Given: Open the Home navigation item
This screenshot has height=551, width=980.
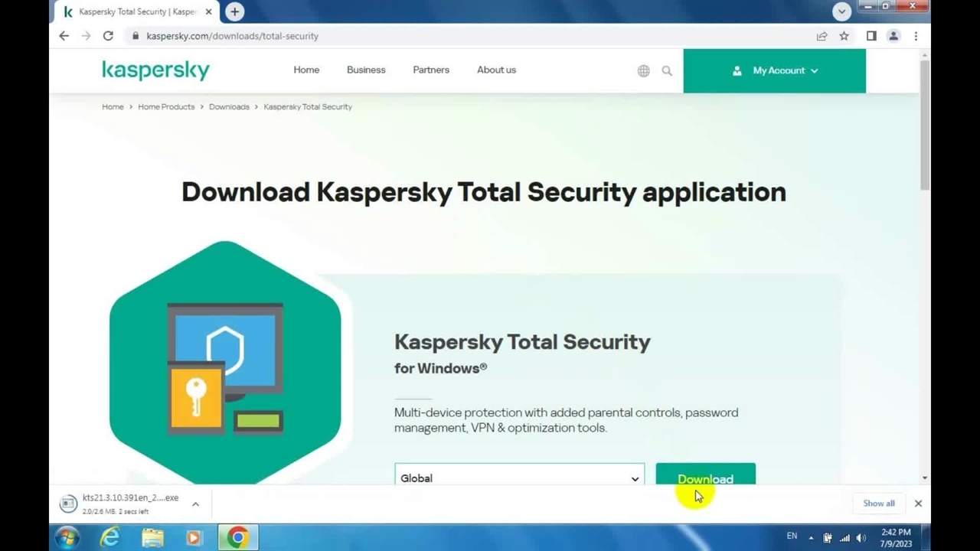Looking at the screenshot, I should [306, 70].
